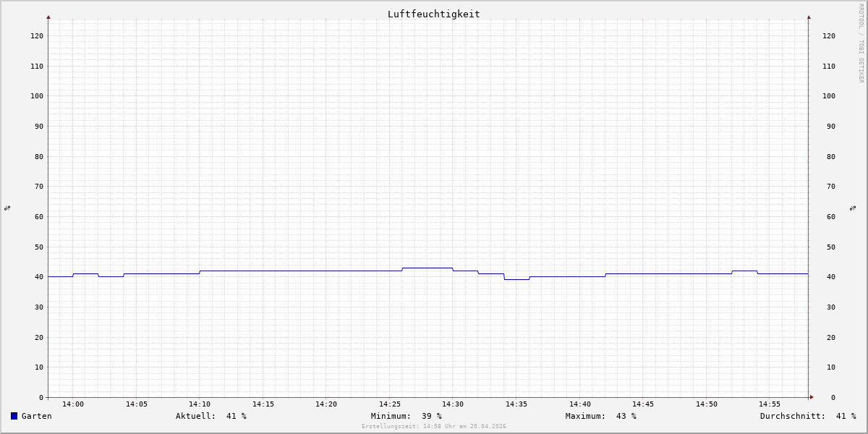Click the Maximum 43 % value

(x=601, y=416)
